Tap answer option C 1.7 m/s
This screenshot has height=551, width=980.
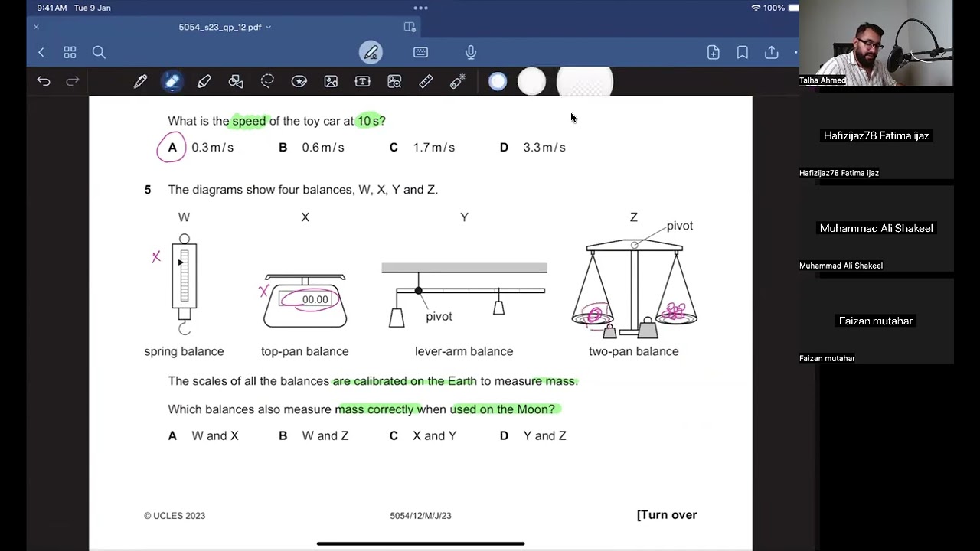(x=422, y=147)
